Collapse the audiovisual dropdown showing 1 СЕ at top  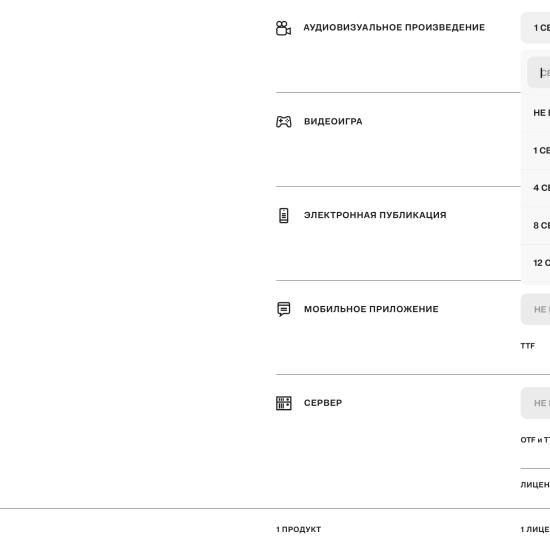(535, 28)
